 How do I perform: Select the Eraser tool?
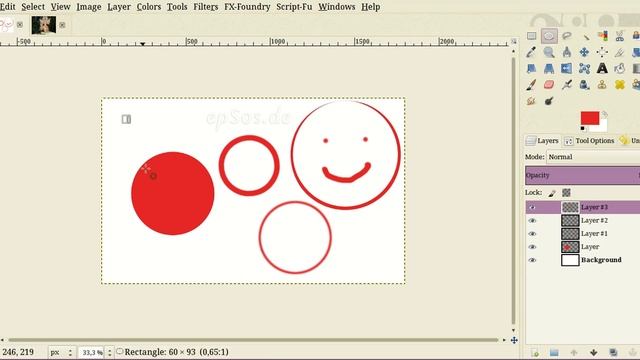[x=549, y=85]
